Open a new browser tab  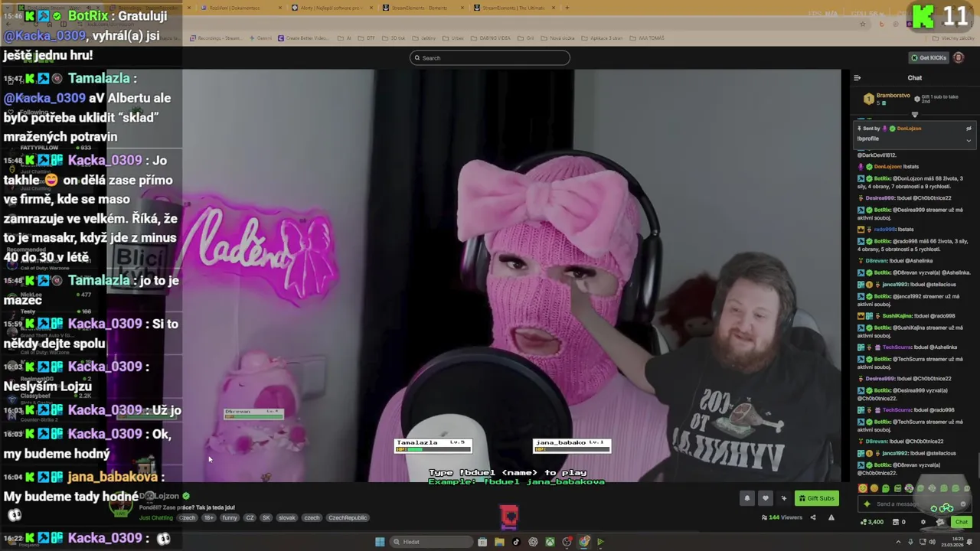[567, 8]
